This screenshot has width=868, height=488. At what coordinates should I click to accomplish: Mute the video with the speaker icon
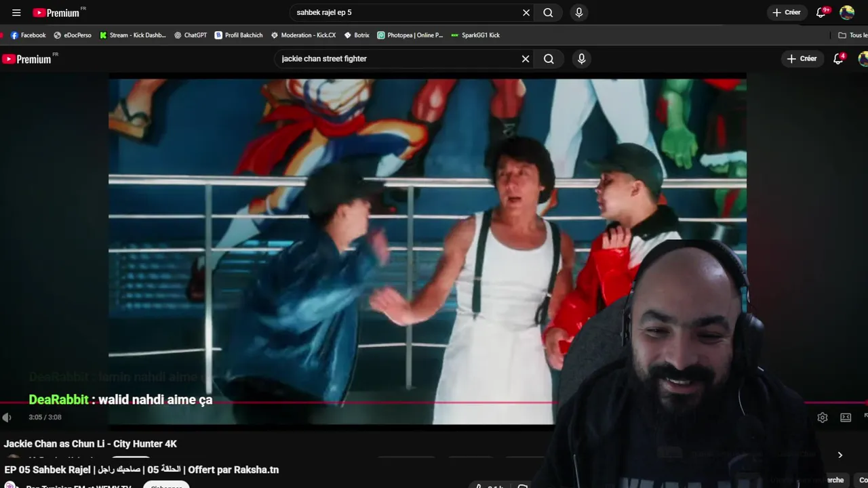tap(7, 418)
